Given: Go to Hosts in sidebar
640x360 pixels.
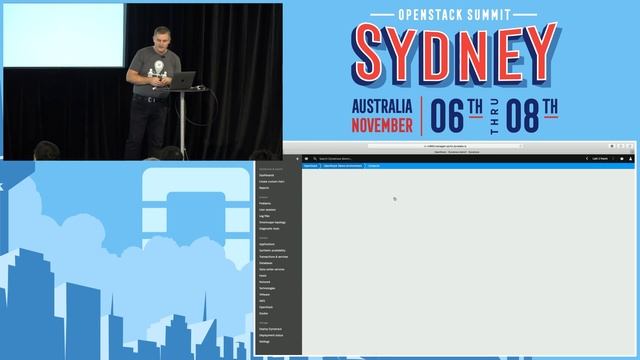Looking at the screenshot, I should (x=263, y=276).
